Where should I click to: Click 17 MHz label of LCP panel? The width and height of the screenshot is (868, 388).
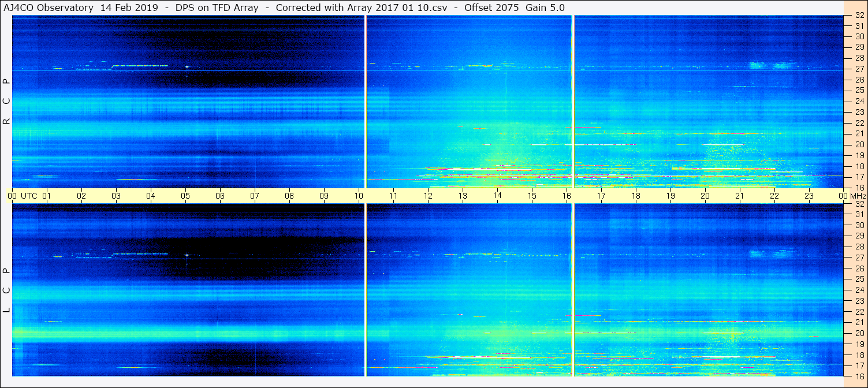pos(859,365)
